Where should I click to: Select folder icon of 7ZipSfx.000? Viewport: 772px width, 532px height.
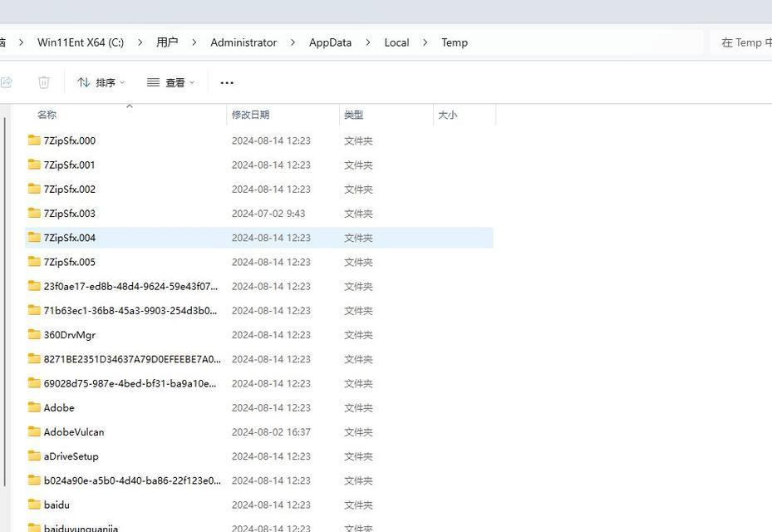tap(34, 140)
